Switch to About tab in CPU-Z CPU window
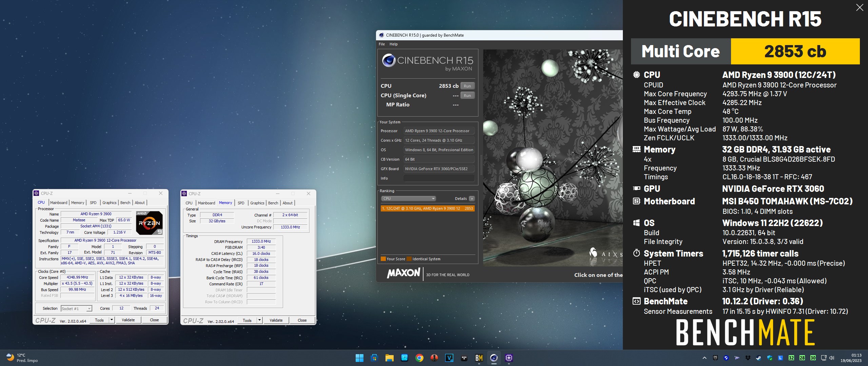Screen dimensions: 868x366 coord(140,203)
